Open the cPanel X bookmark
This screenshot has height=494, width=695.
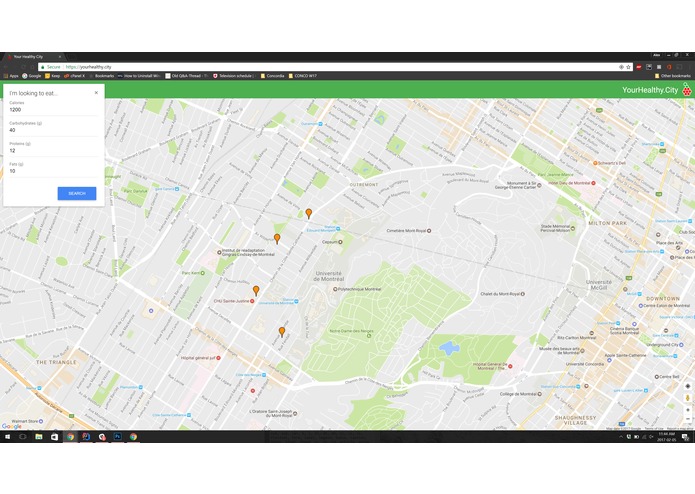[x=74, y=76]
